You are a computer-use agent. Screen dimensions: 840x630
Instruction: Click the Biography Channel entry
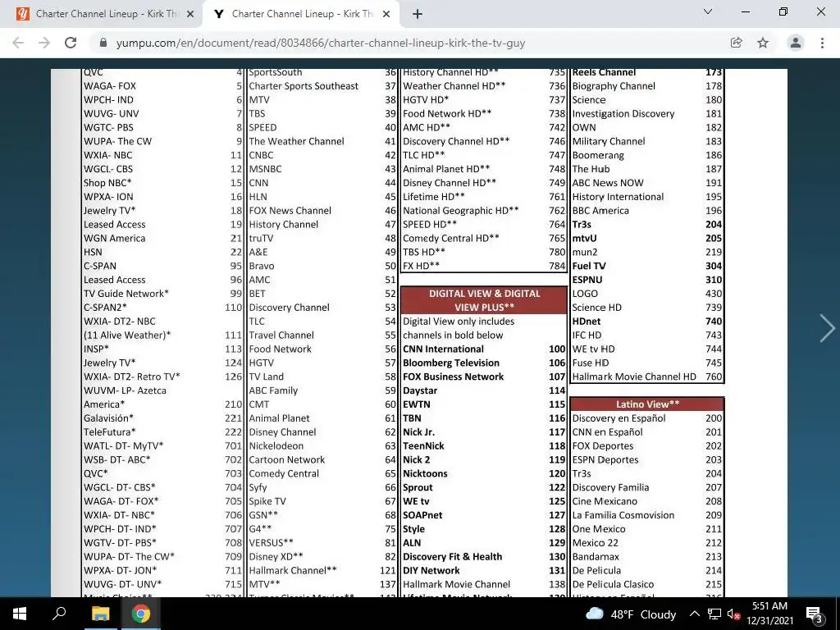pos(614,85)
